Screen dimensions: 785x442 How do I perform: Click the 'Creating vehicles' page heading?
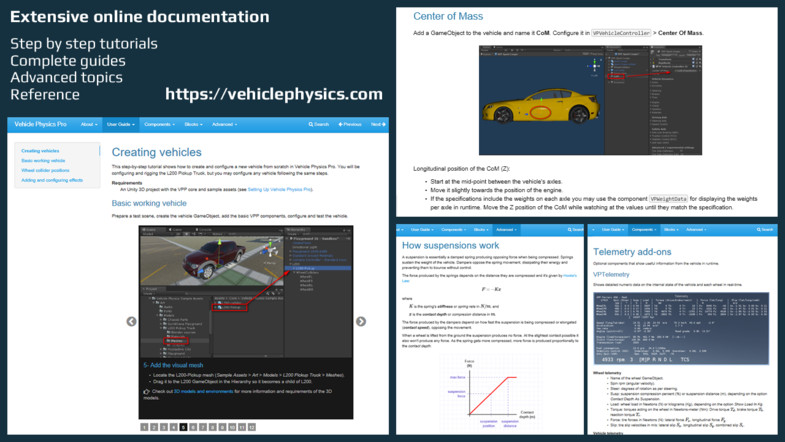(x=156, y=152)
